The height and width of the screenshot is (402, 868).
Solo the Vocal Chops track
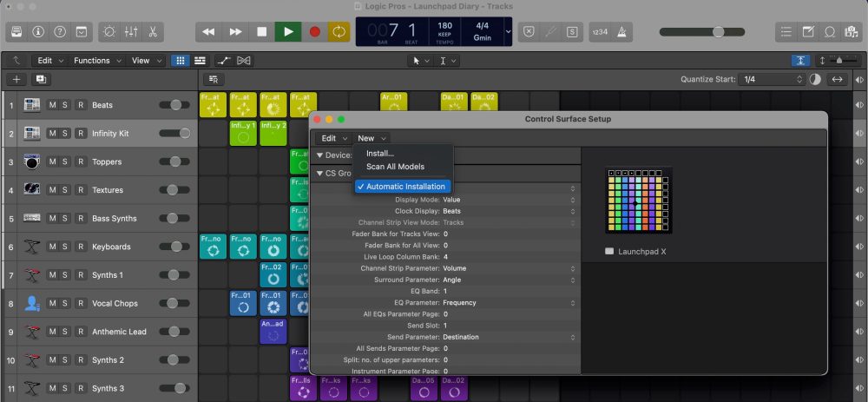point(65,303)
